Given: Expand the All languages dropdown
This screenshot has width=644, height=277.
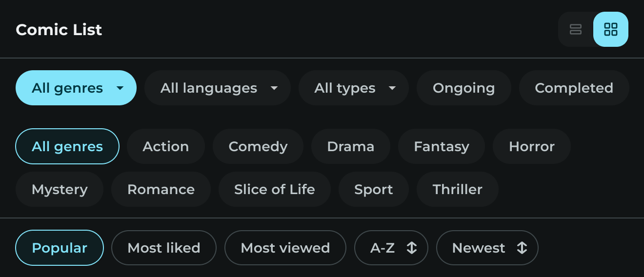Looking at the screenshot, I should (x=218, y=88).
